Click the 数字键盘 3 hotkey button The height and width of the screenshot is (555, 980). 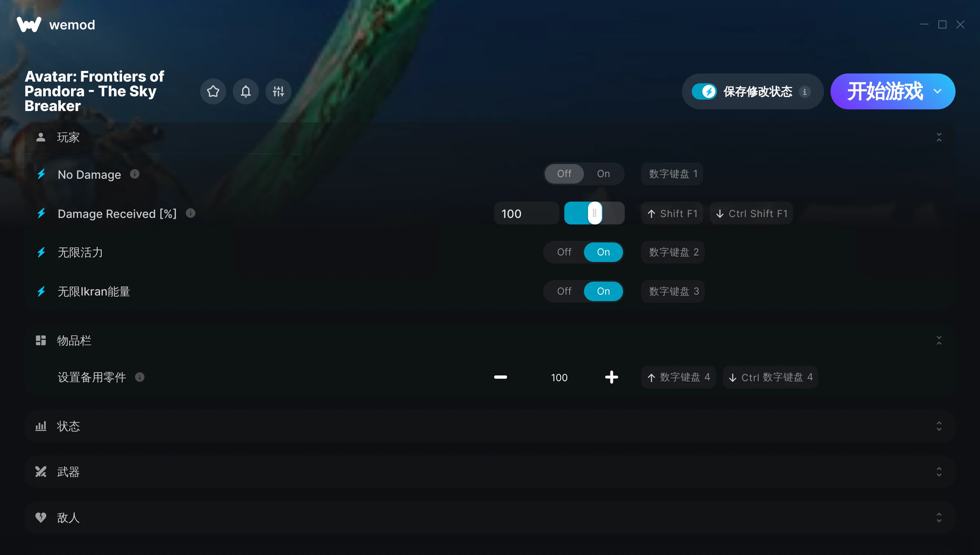pyautogui.click(x=673, y=291)
